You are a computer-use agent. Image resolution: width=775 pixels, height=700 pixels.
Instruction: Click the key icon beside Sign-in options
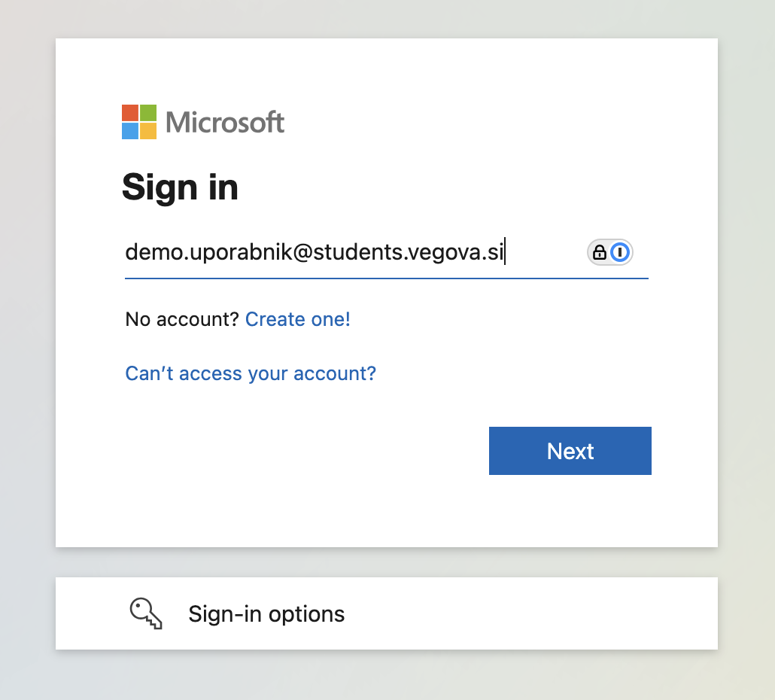[146, 613]
